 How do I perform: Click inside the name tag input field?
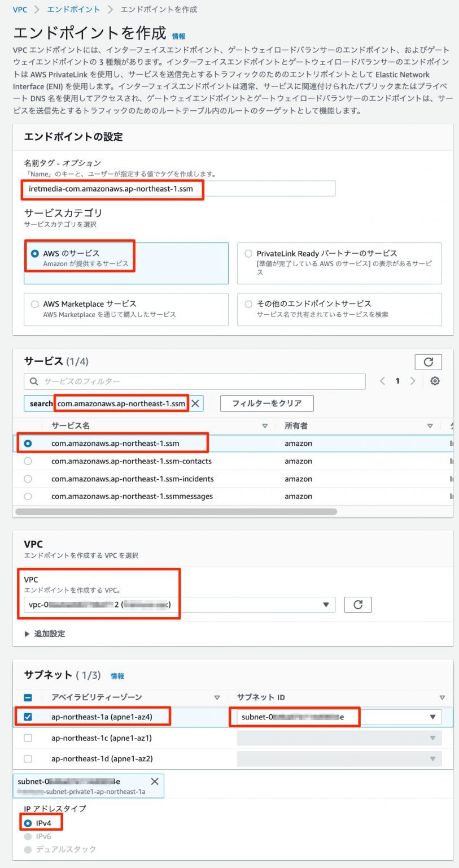point(169,190)
